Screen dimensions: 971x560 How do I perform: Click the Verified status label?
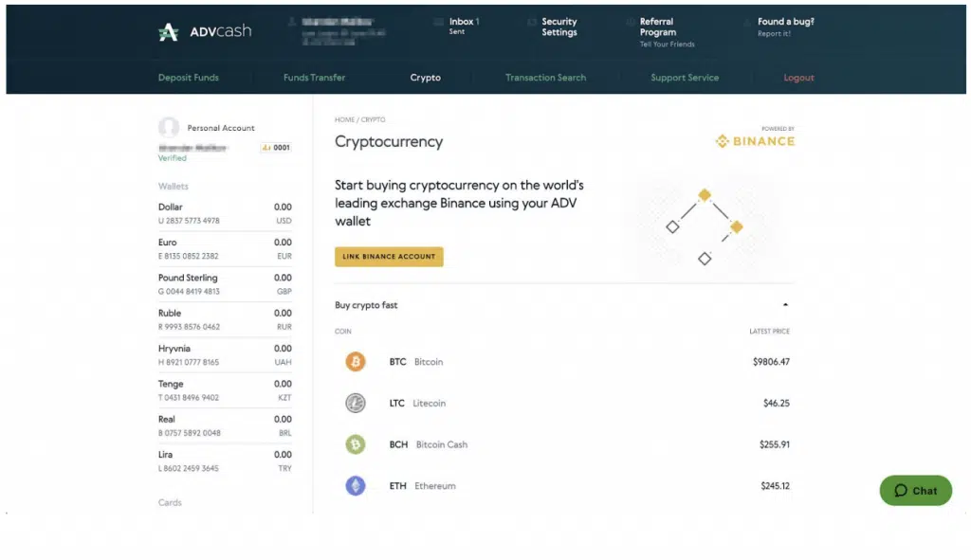(x=173, y=158)
